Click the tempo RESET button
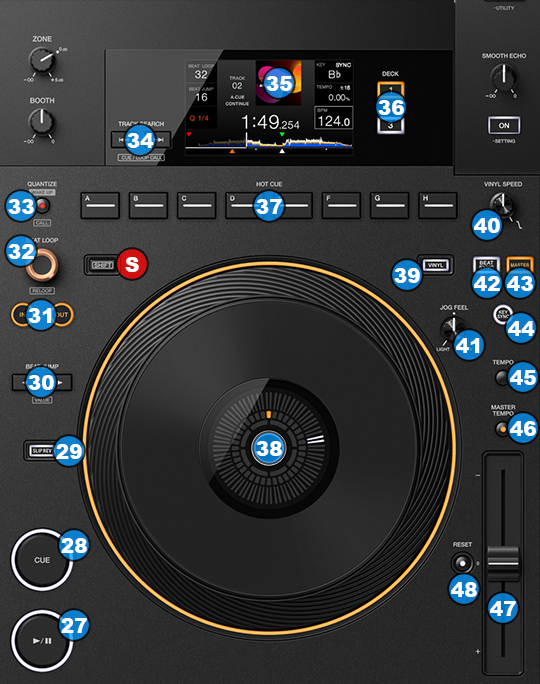The height and width of the screenshot is (684, 540). pyautogui.click(x=462, y=563)
